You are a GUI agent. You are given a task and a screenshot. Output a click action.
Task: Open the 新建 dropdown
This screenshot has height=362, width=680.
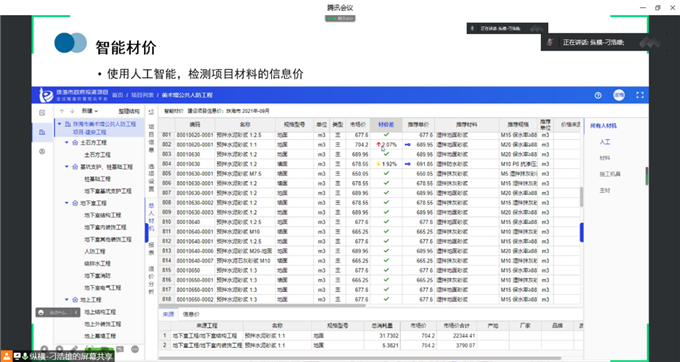click(x=90, y=111)
